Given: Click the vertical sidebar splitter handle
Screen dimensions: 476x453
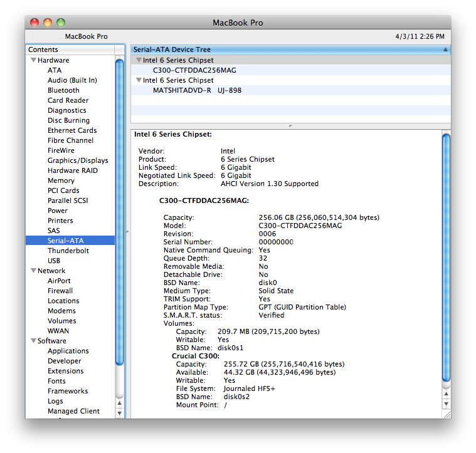Looking at the screenshot, I should [x=127, y=232].
